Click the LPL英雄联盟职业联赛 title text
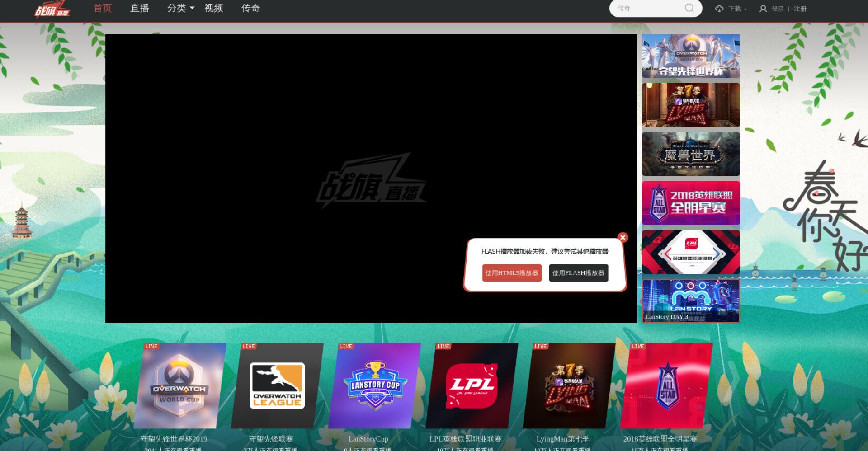Screen dimensions: 868x451 point(465,439)
